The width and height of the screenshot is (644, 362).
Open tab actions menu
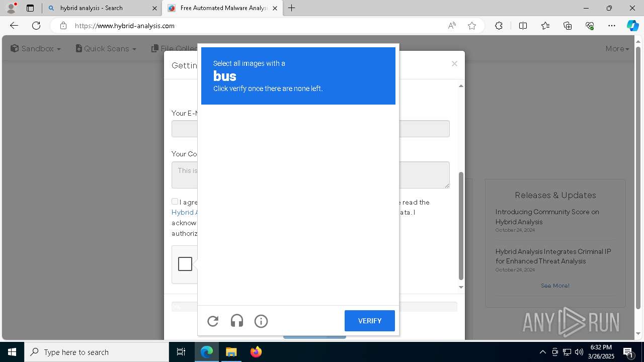tap(30, 8)
